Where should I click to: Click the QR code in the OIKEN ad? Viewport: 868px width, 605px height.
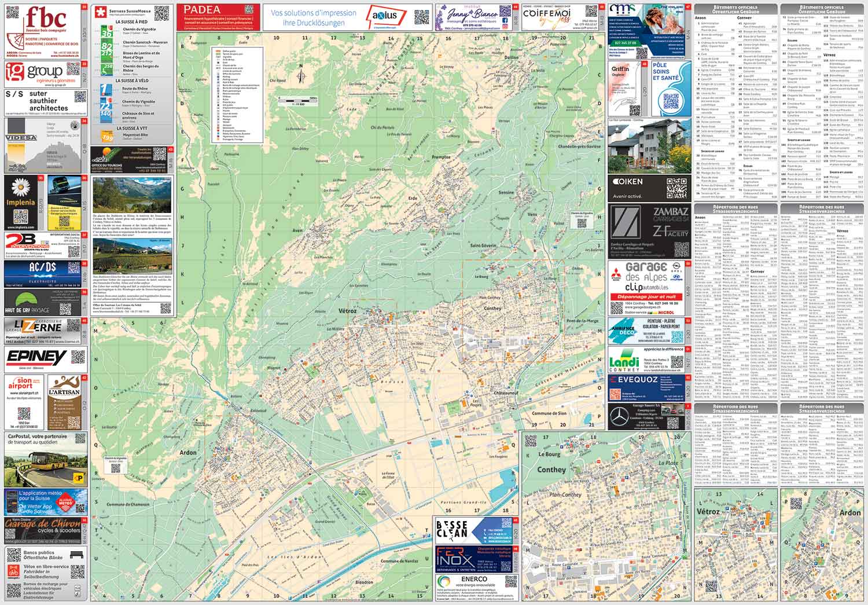(x=677, y=188)
